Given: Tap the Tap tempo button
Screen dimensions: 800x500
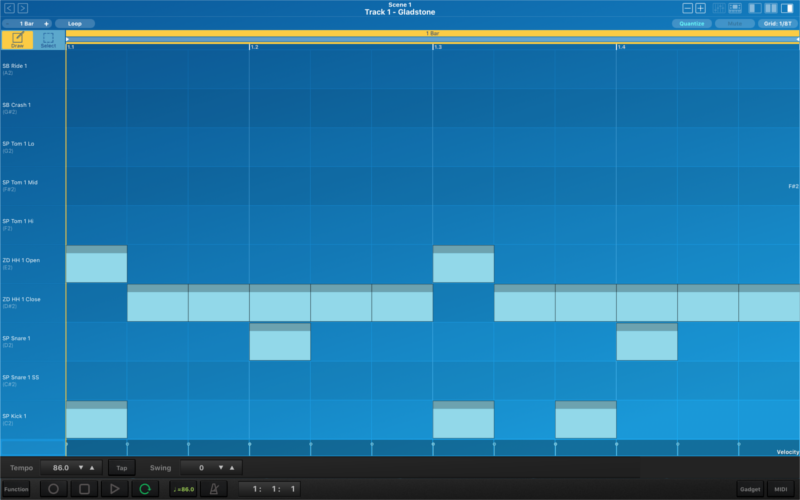Looking at the screenshot, I should [121, 467].
